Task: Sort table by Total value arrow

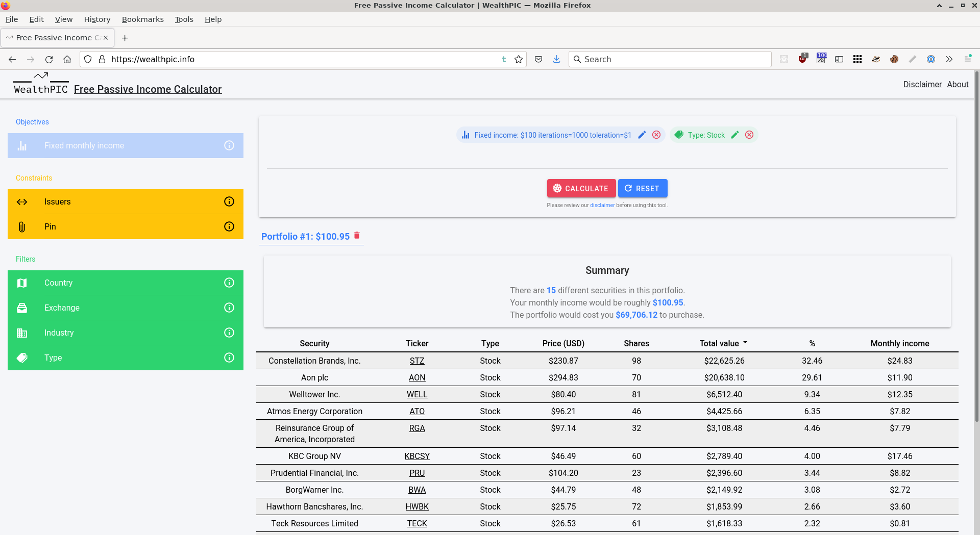Action: pyautogui.click(x=745, y=343)
